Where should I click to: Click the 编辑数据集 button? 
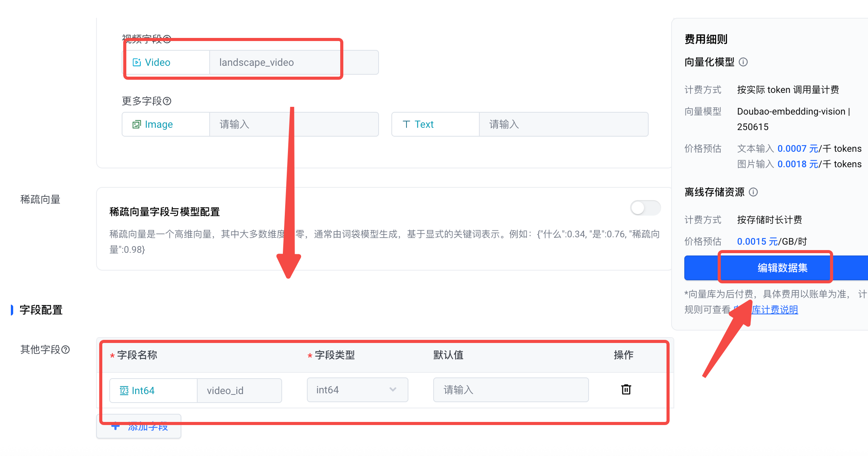(776, 268)
